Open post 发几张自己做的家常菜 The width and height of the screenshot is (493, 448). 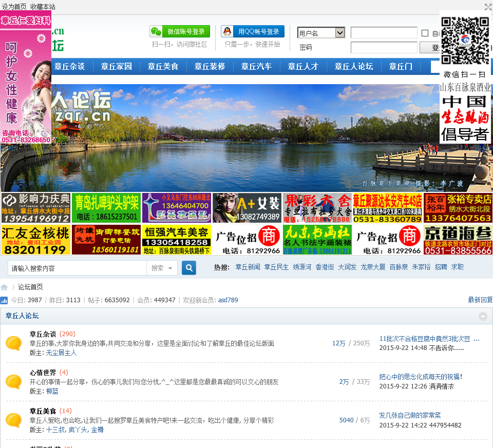point(410,415)
